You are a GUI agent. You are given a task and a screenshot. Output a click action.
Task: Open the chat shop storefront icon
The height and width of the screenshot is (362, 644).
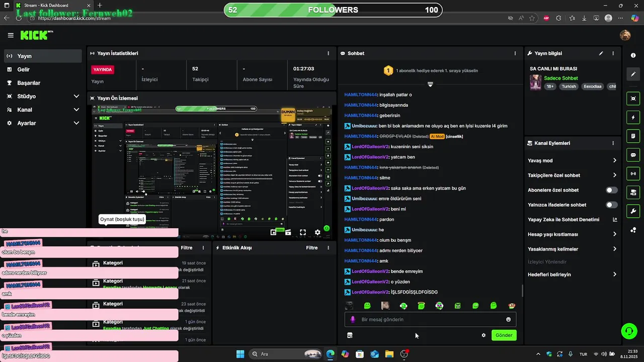pyautogui.click(x=350, y=335)
